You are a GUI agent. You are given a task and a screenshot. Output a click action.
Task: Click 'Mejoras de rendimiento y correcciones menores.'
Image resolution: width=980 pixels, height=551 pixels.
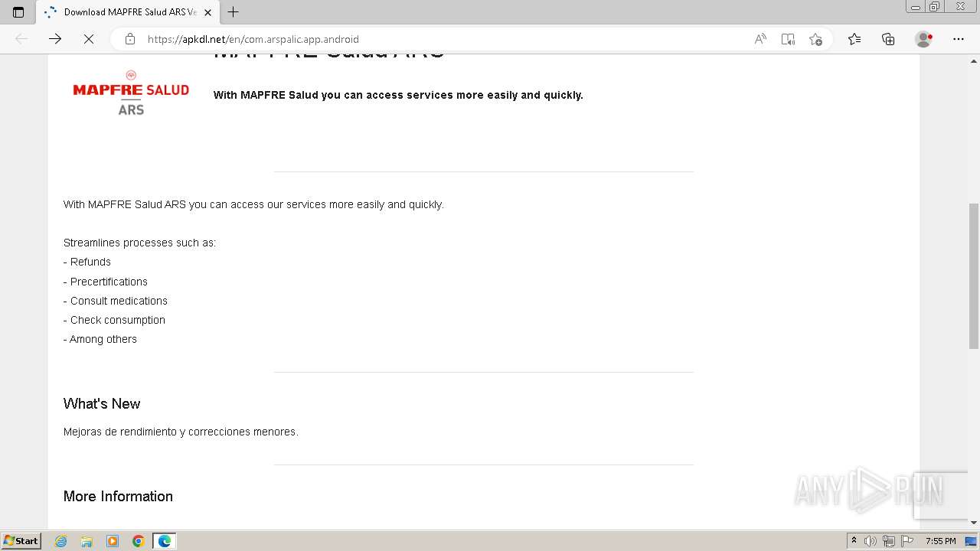181,432
